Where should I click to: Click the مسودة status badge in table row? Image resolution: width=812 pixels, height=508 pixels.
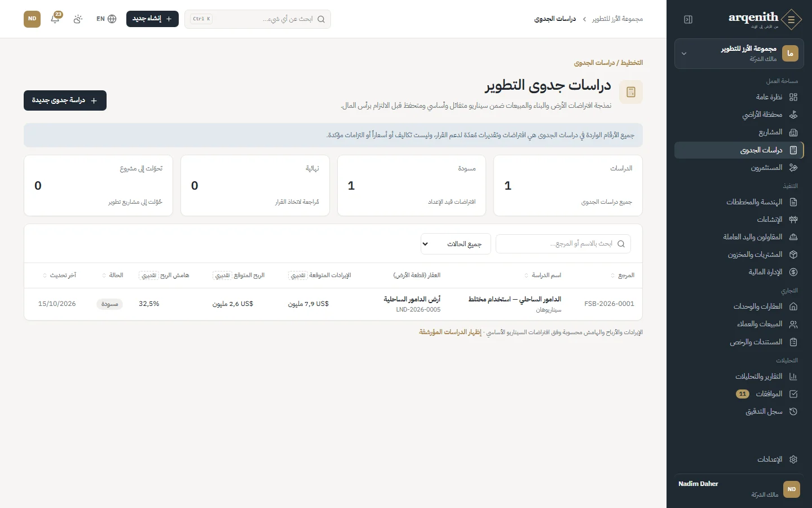click(109, 304)
